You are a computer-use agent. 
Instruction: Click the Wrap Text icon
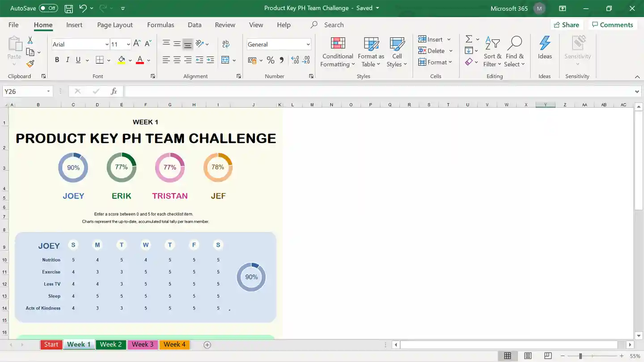click(x=226, y=44)
